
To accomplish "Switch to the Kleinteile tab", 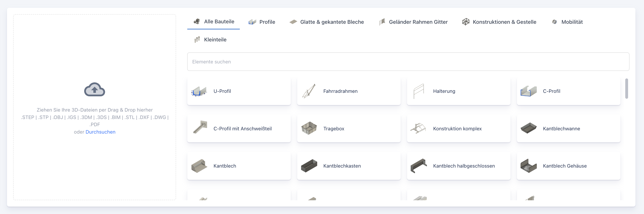I will 211,39.
